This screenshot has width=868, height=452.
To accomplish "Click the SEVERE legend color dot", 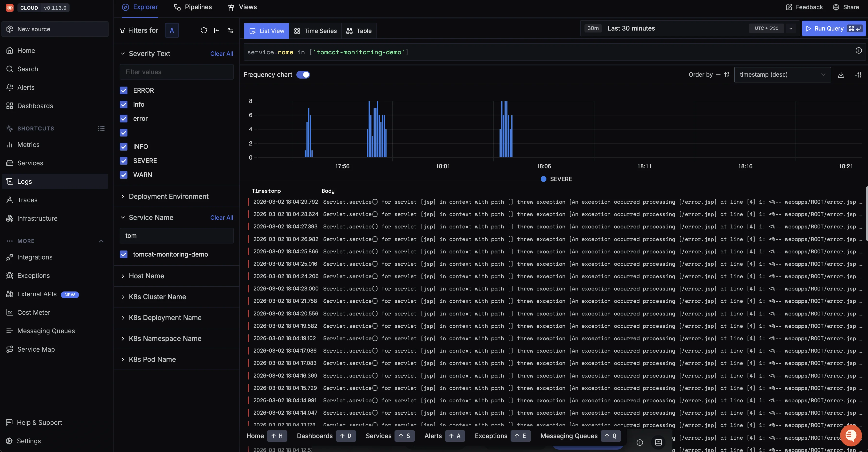I will 543,179.
